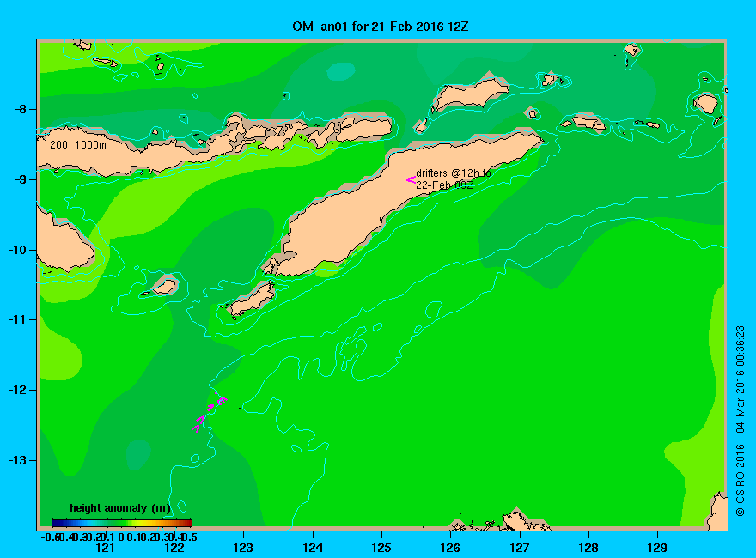Click the latitude label '-9'
Image resolution: width=756 pixels, height=558 pixels.
pos(21,179)
